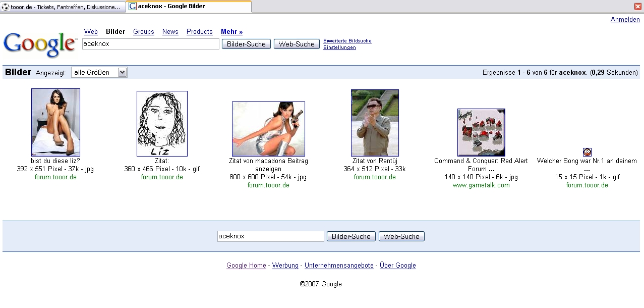
Task: Close the browser tab with red X
Action: [x=637, y=7]
